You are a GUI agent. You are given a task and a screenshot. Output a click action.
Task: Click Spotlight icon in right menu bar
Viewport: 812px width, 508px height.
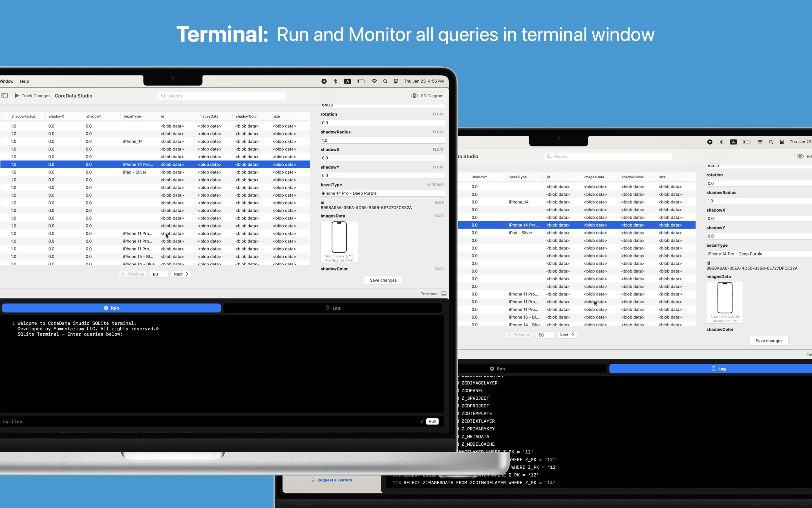[771, 142]
